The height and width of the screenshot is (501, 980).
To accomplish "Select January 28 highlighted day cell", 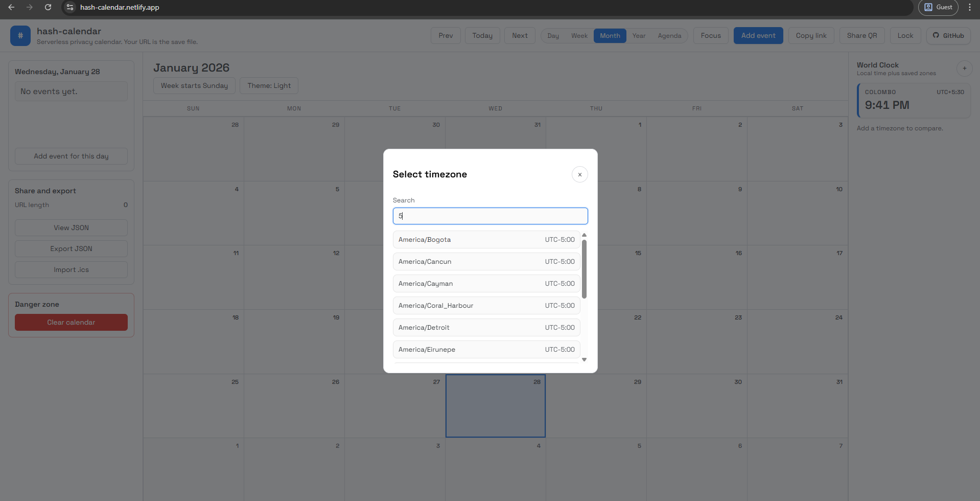I will pyautogui.click(x=496, y=406).
